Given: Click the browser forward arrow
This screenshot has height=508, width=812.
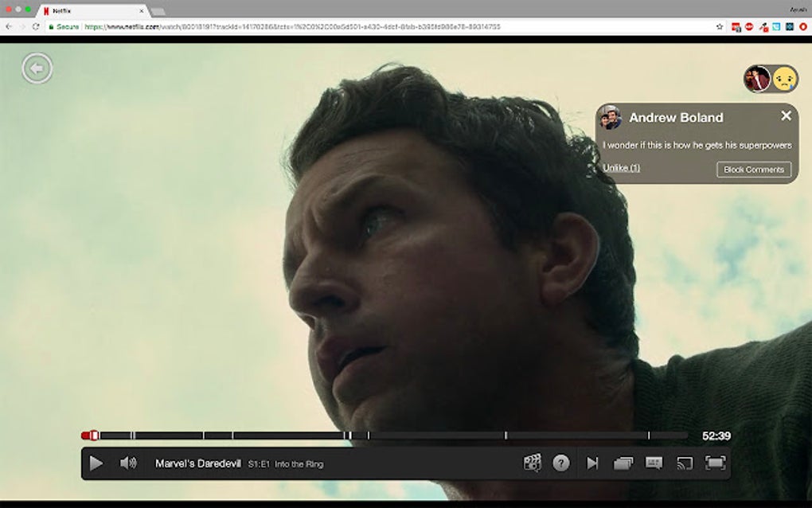Looking at the screenshot, I should (x=22, y=26).
